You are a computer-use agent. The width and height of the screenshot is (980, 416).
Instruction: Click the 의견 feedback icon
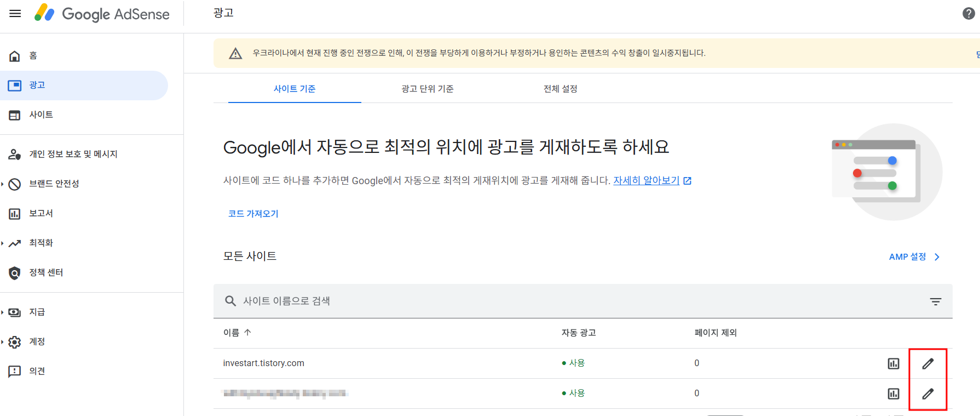15,372
